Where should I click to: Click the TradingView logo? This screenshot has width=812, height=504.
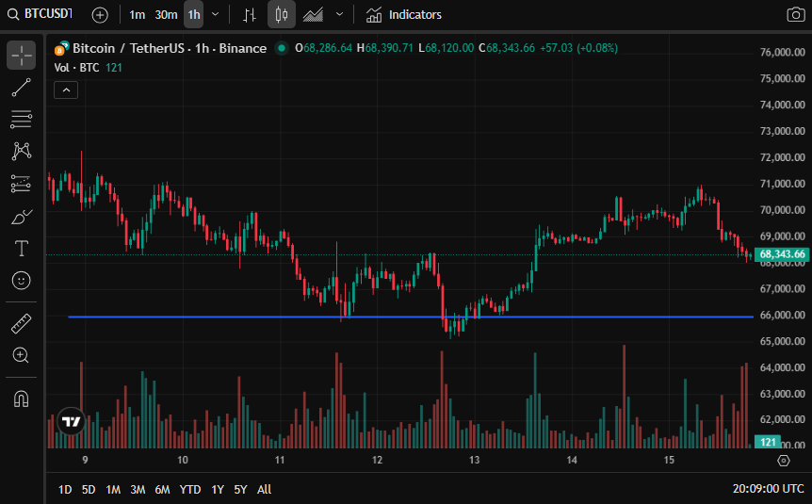coord(71,421)
